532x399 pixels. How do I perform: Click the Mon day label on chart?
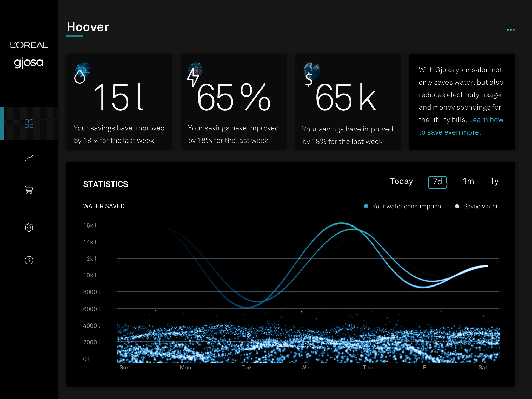pos(185,368)
